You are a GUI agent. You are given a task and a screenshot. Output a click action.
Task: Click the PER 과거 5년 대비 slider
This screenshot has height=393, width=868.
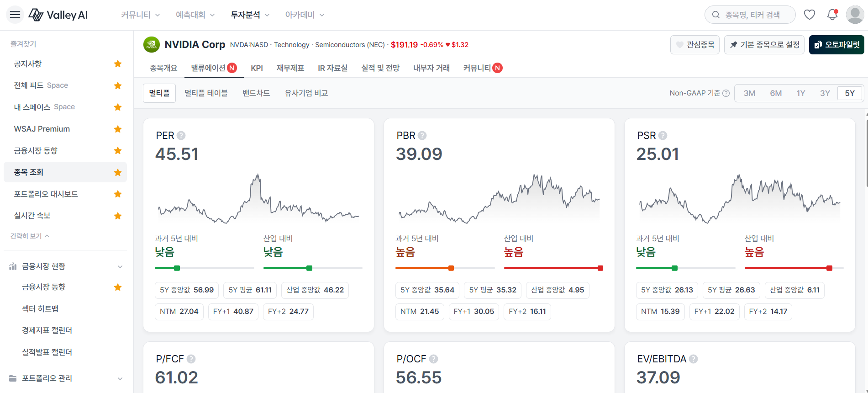pyautogui.click(x=204, y=268)
